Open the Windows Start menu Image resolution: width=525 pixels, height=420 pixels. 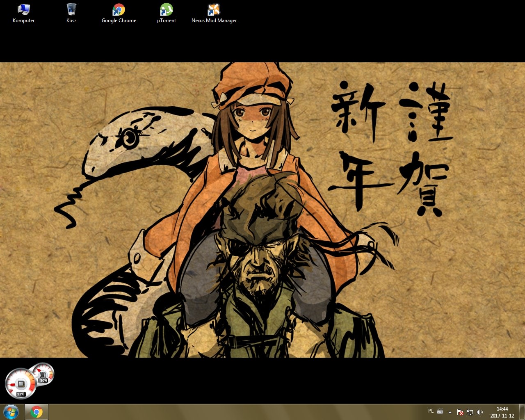[11, 412]
